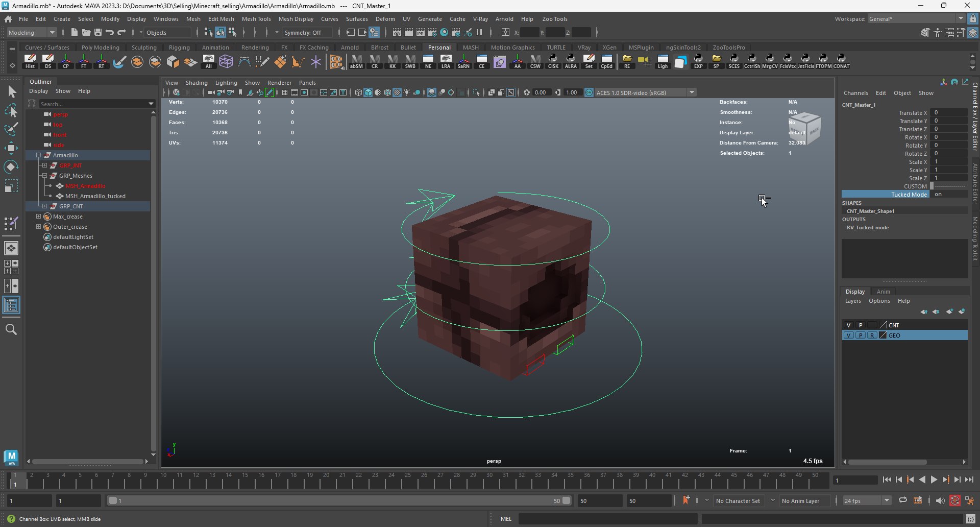Click the CE shelf icon
The height and width of the screenshot is (527, 980).
481,61
